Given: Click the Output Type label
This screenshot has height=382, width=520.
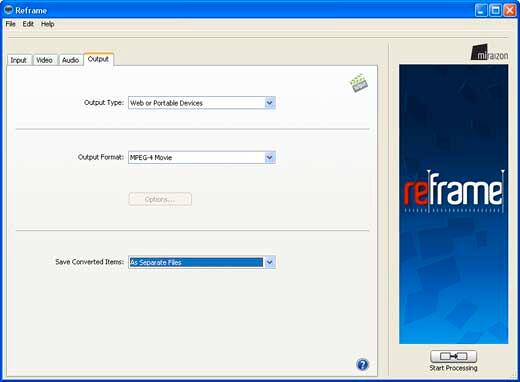Looking at the screenshot, I should tap(104, 103).
